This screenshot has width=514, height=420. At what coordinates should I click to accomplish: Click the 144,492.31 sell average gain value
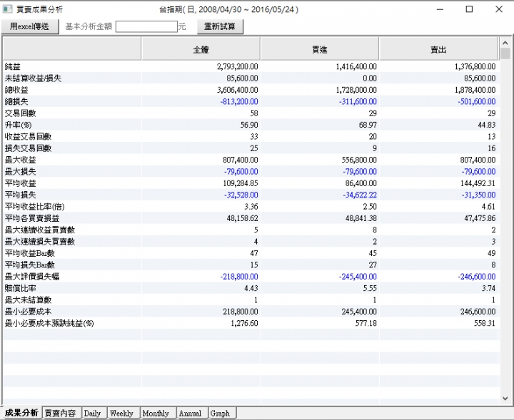click(478, 183)
